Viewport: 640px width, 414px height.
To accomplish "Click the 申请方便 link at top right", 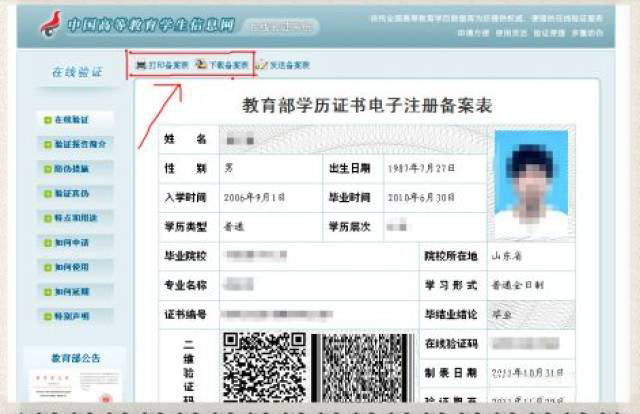I will click(x=472, y=32).
